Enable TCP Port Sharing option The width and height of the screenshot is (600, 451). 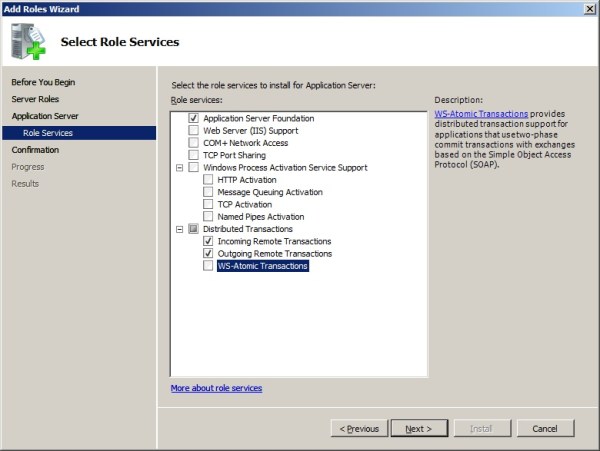(194, 155)
